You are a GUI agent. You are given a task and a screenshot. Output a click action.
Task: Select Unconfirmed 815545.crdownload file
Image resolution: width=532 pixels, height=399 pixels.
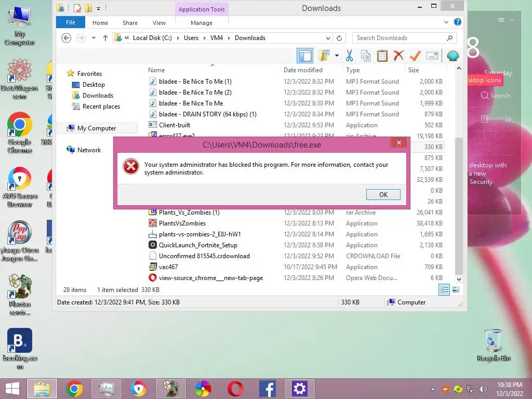204,256
